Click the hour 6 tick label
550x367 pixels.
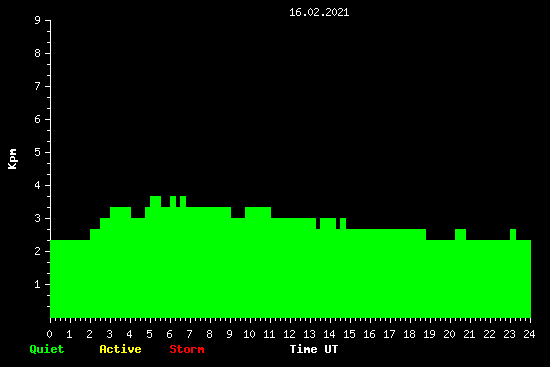pos(169,334)
